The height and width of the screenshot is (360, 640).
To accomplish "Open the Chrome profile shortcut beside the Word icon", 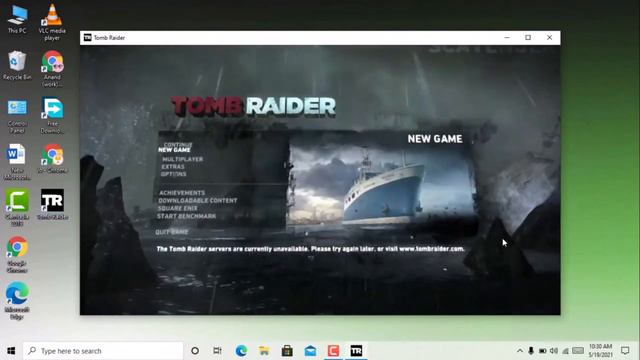I will [x=52, y=159].
